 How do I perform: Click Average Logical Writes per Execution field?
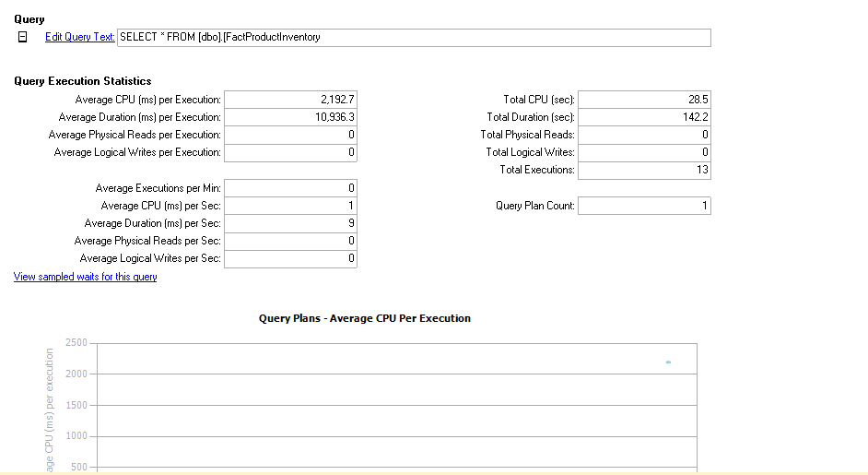[289, 152]
